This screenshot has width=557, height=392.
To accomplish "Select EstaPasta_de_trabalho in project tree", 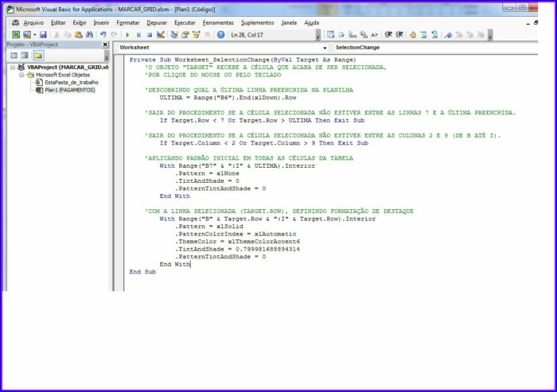I will (72, 83).
